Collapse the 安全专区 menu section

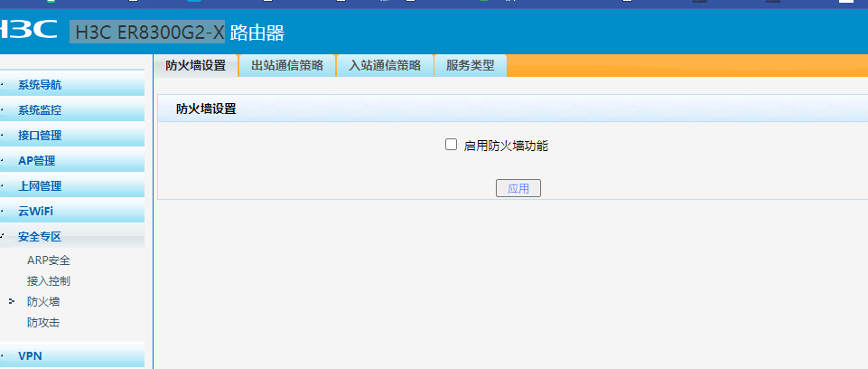pos(72,237)
